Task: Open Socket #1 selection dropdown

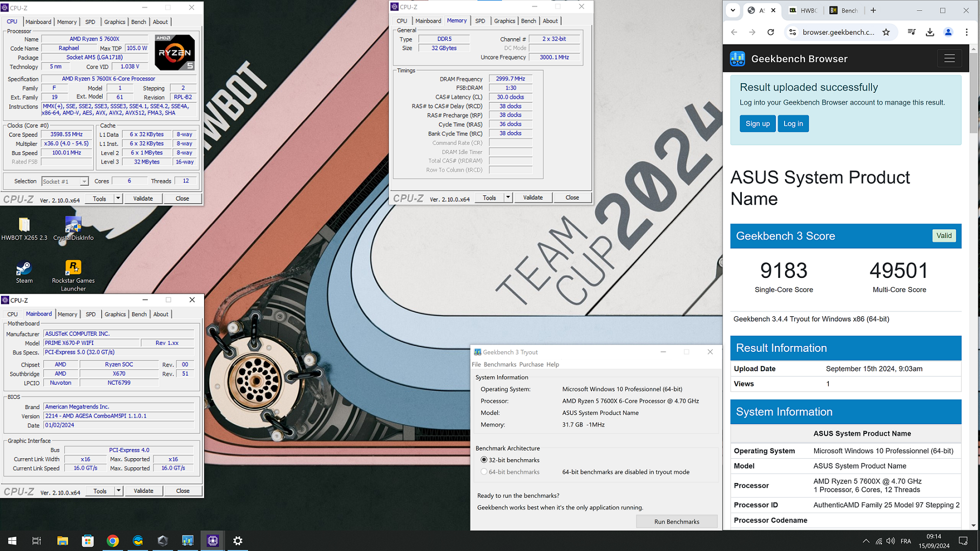Action: tap(65, 181)
